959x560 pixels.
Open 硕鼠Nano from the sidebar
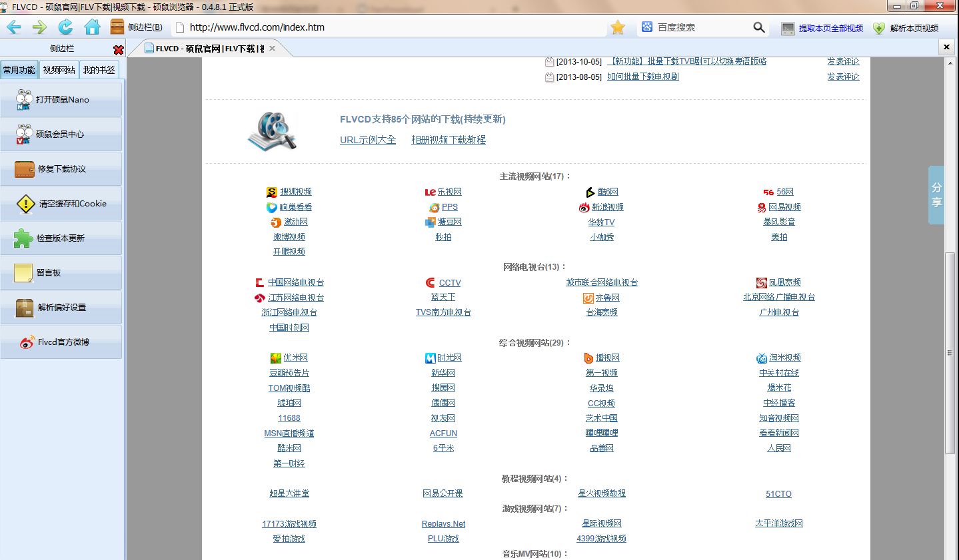pyautogui.click(x=61, y=99)
